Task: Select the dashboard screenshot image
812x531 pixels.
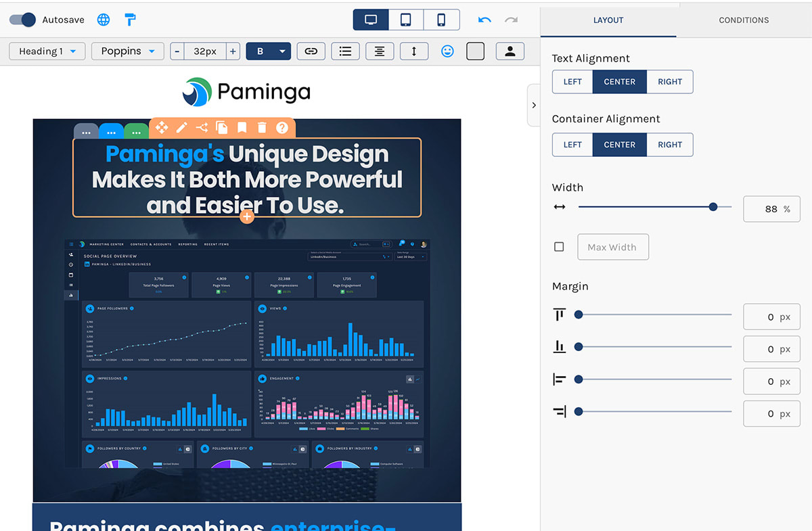Action: pos(247,352)
